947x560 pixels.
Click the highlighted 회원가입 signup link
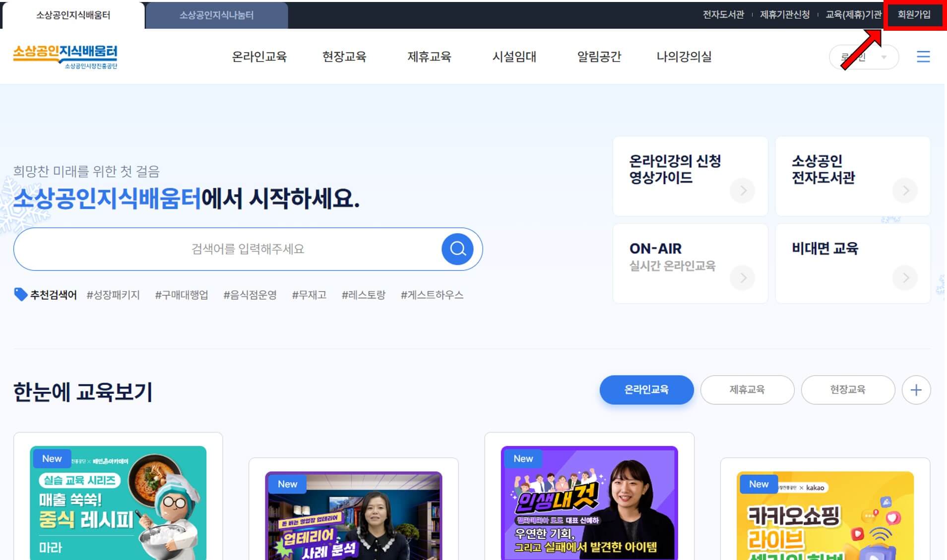coord(914,15)
